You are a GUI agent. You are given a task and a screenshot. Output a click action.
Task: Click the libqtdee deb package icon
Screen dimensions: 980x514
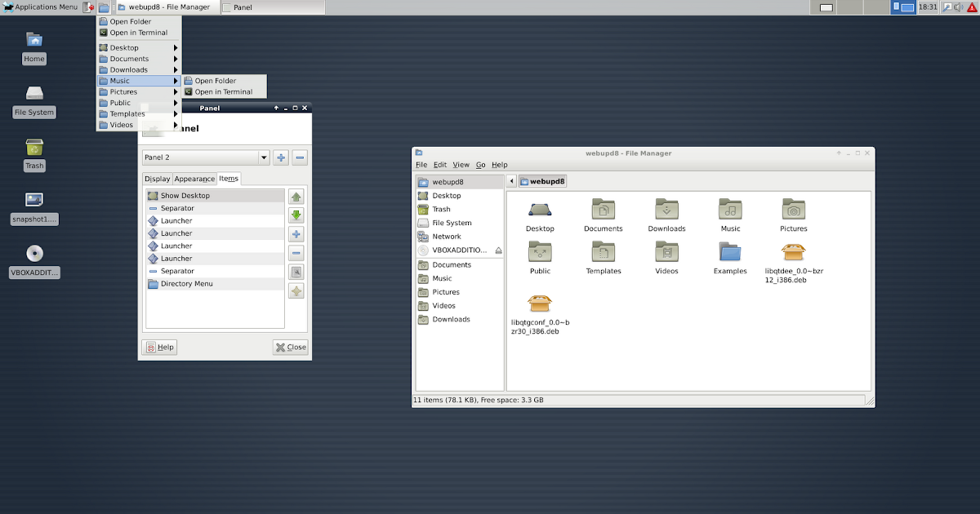tap(793, 253)
